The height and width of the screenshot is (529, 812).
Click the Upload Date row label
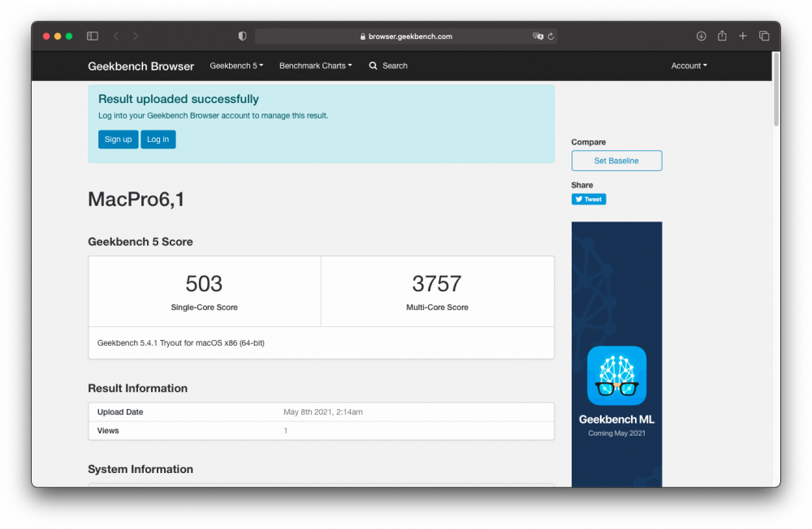coord(120,412)
